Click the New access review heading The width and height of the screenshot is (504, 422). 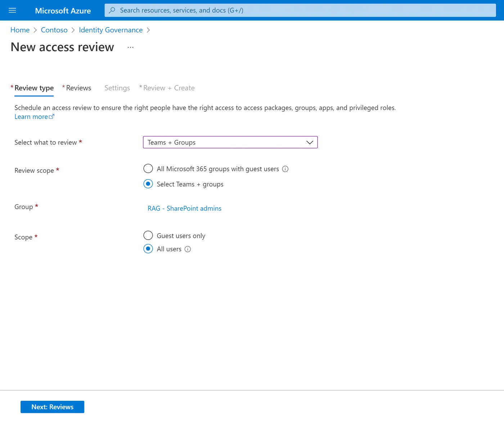[62, 47]
